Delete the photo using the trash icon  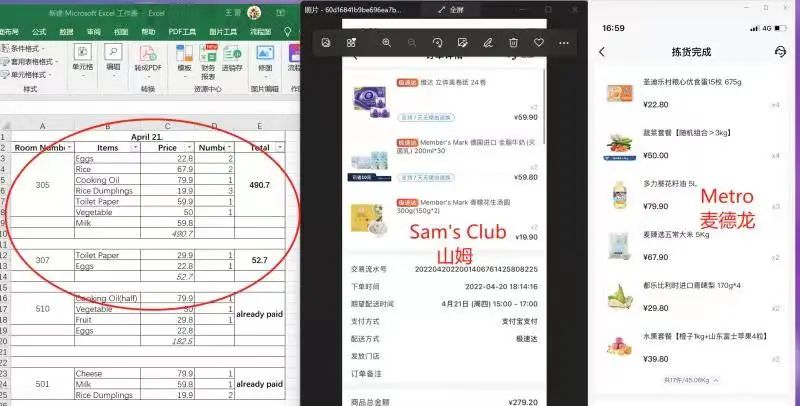coord(513,43)
